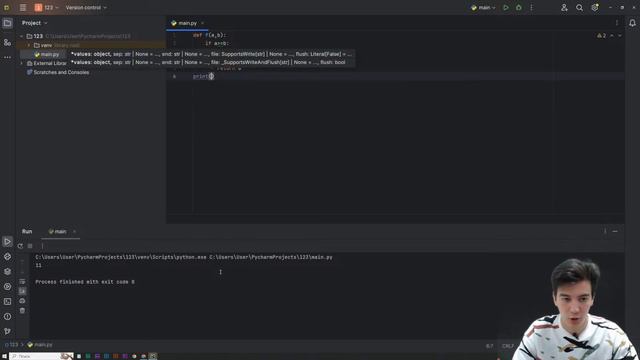Open Run panel options menu
The image size is (640, 360).
(605, 231)
